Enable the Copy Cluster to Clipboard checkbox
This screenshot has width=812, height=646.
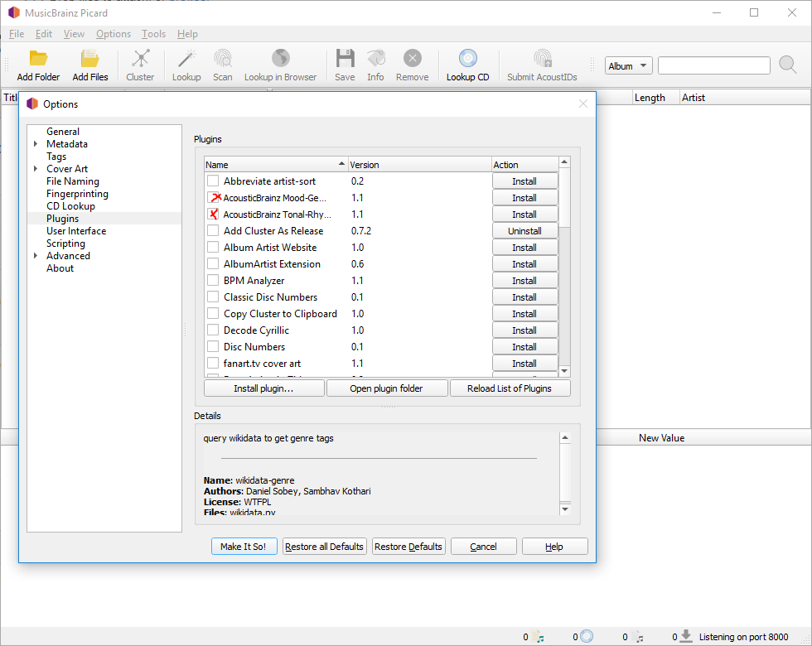tap(213, 314)
